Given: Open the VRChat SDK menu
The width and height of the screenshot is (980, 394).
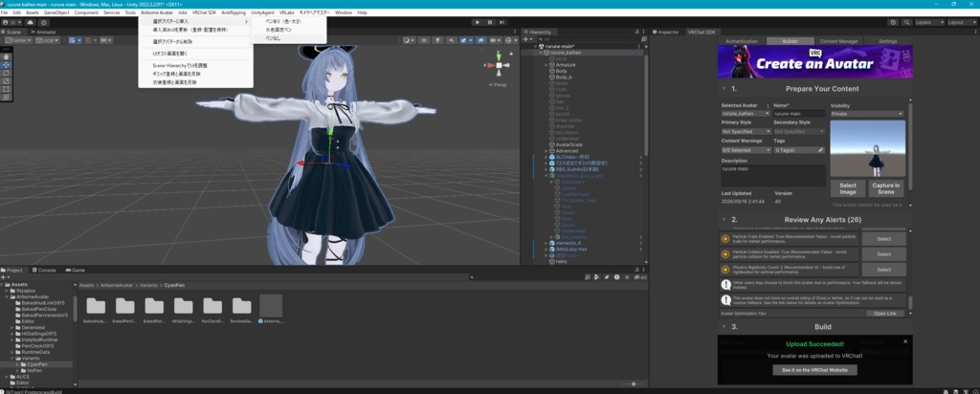Looking at the screenshot, I should pyautogui.click(x=205, y=12).
